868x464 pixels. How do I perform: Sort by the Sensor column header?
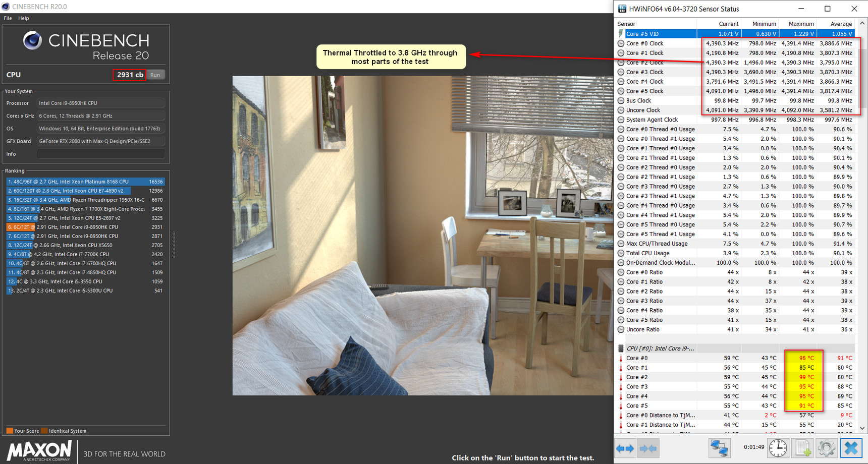click(655, 24)
